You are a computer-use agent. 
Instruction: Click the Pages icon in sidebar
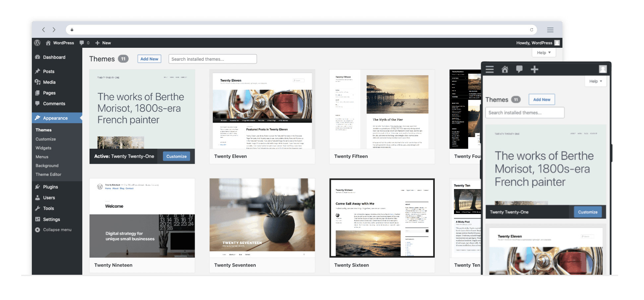tap(37, 93)
